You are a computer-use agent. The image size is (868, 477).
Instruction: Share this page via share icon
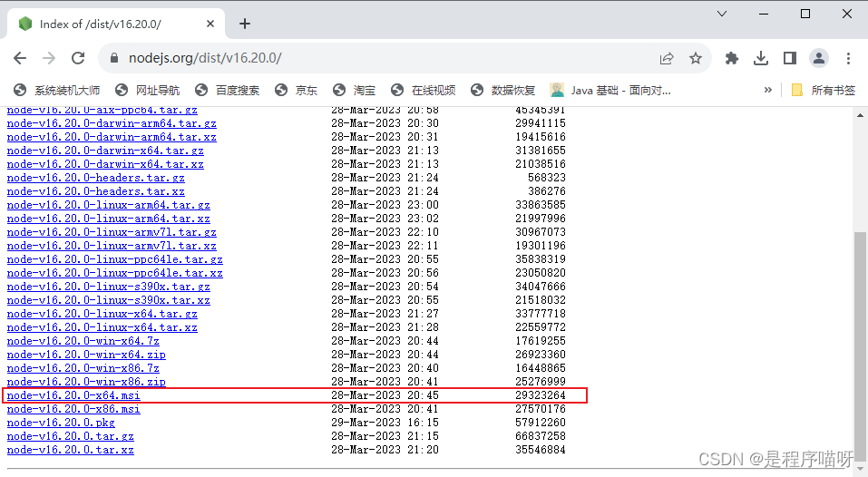coord(667,58)
